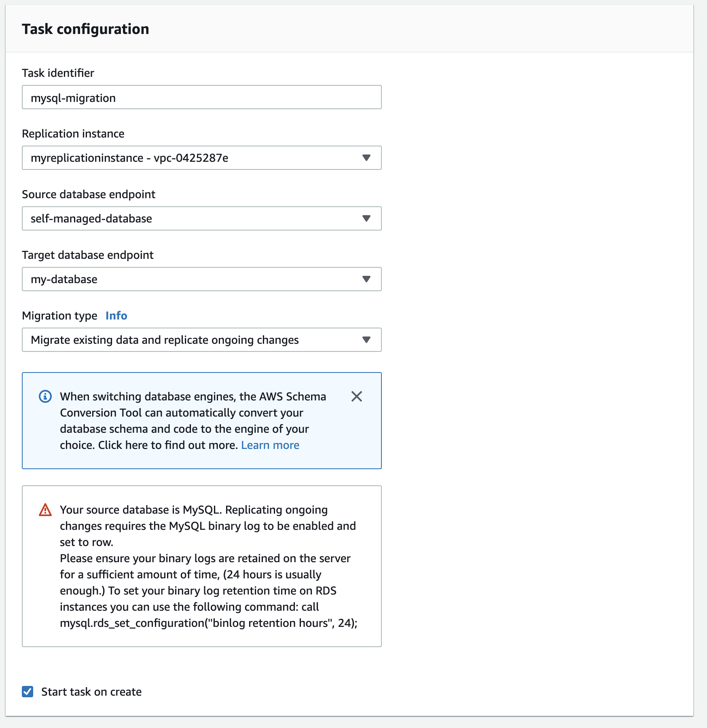The width and height of the screenshot is (707, 728).
Task: Expand the Migration type dropdown
Action: (x=201, y=340)
